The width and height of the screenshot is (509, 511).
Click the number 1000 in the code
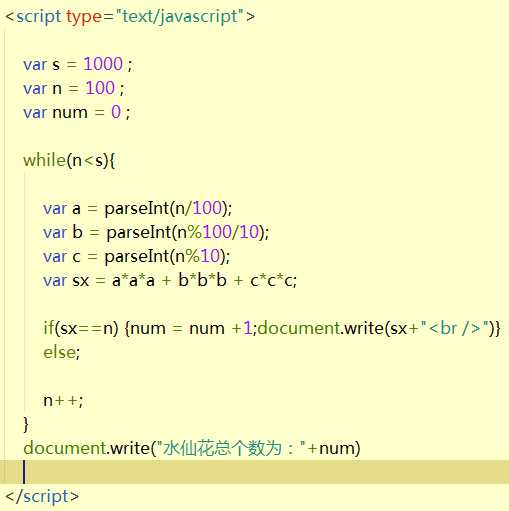coord(103,64)
